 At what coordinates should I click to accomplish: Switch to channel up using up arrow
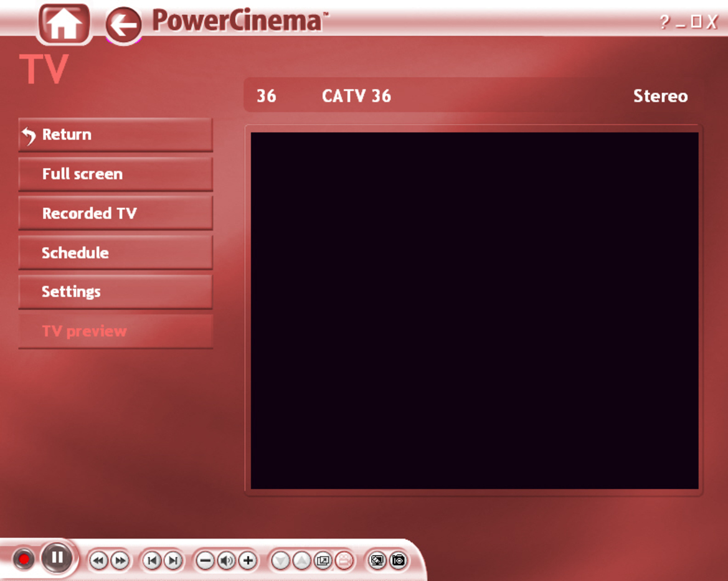pos(302,560)
